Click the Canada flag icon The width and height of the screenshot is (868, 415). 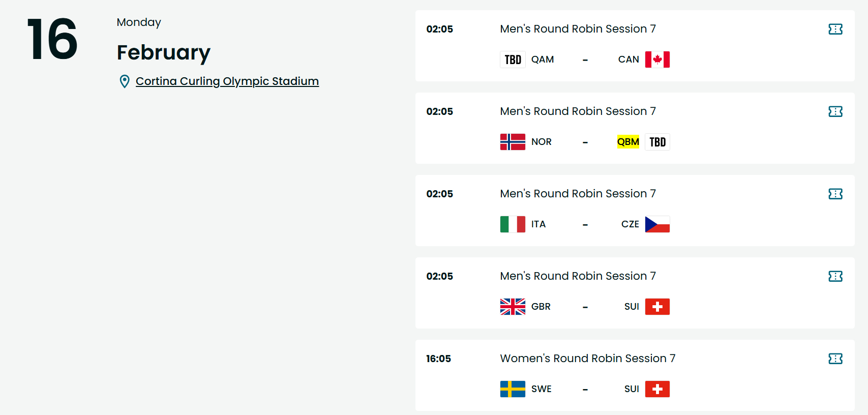click(x=657, y=60)
